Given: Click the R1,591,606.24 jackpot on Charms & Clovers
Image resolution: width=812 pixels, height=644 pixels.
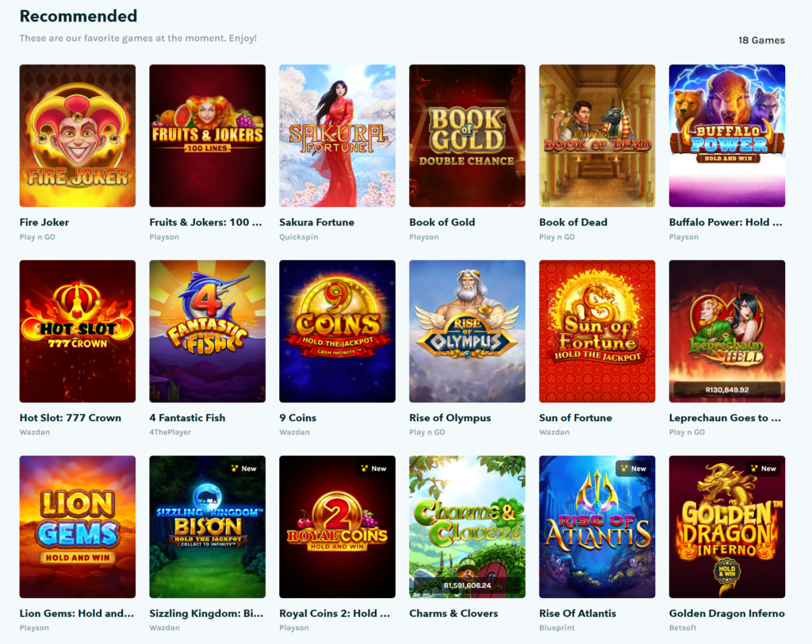Looking at the screenshot, I should tap(467, 585).
